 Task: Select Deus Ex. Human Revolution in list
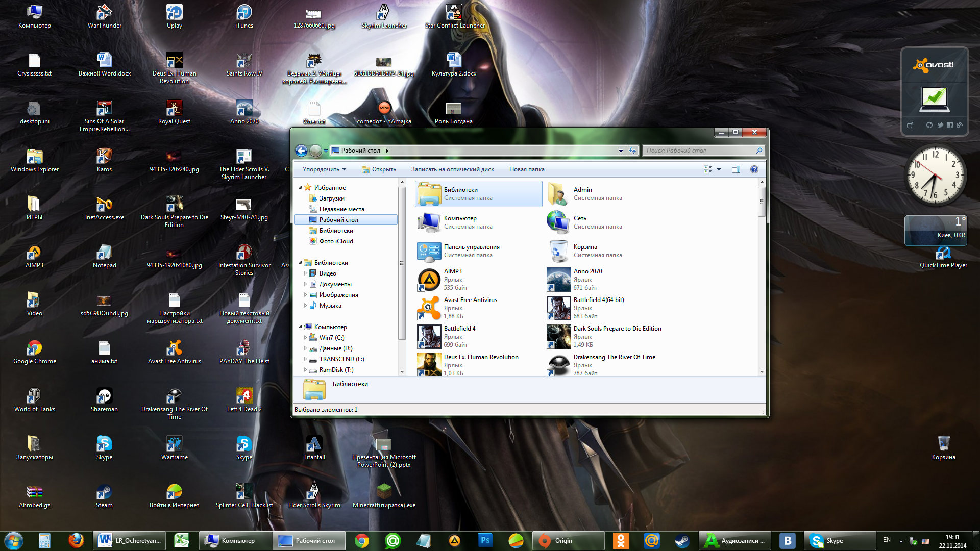(478, 365)
